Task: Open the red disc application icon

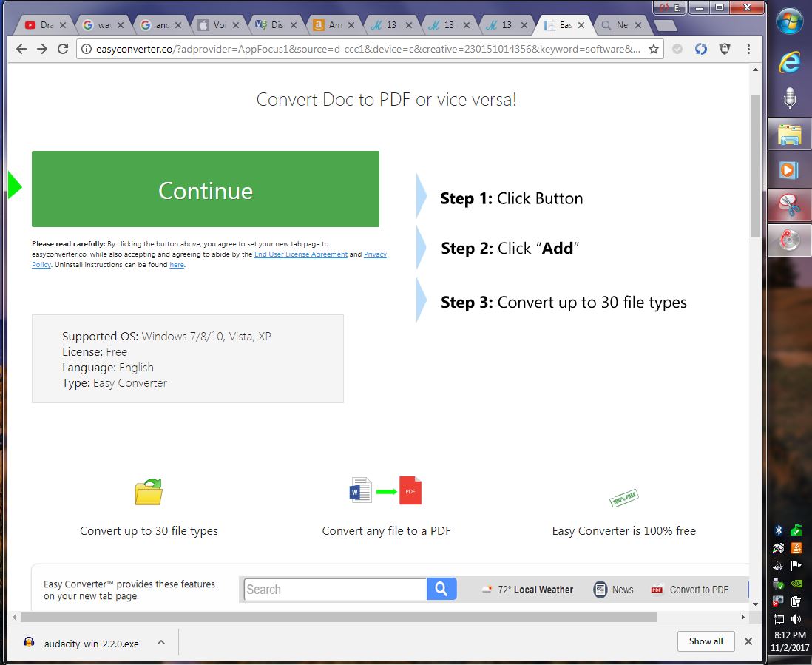Action: 789,240
